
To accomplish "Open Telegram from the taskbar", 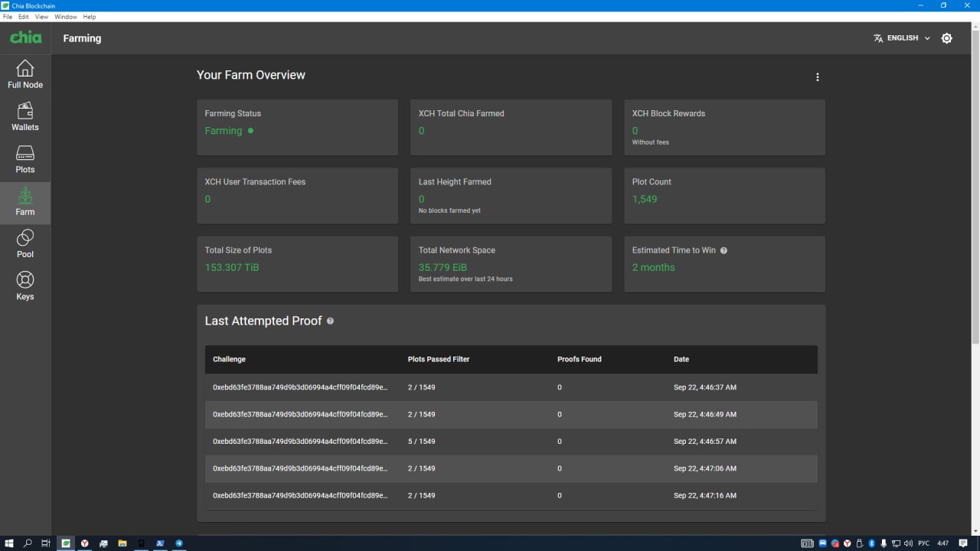I will 179,543.
